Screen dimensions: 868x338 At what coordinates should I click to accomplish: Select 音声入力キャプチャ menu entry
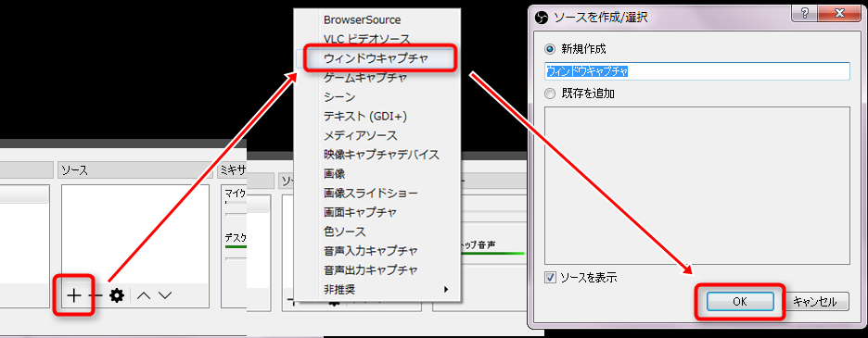(377, 251)
